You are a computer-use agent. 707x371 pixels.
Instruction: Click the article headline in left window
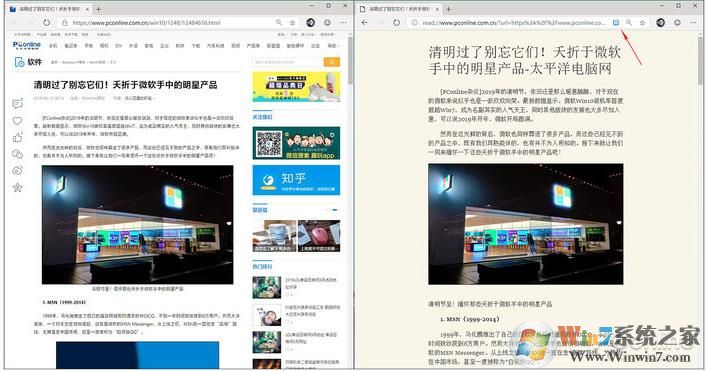(x=125, y=85)
